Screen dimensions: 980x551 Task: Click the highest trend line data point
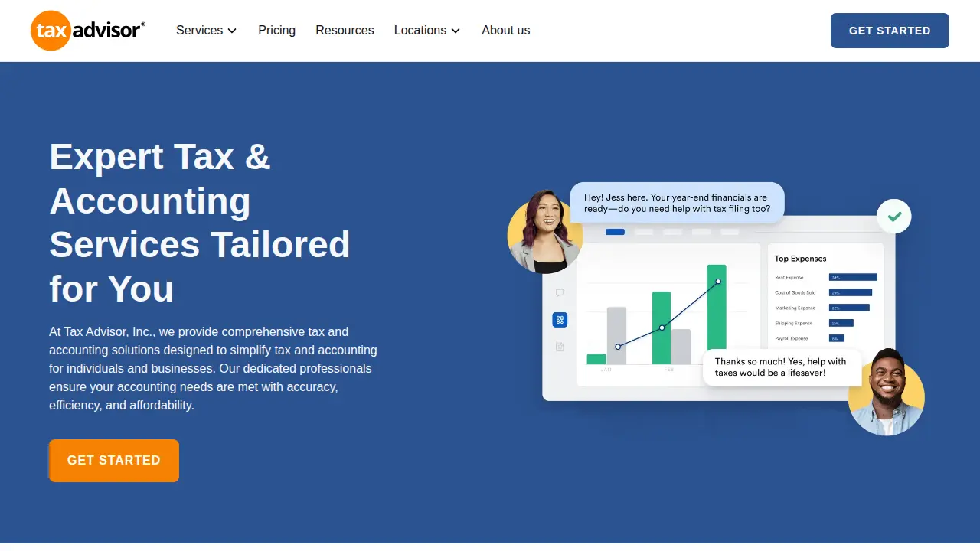pos(718,282)
